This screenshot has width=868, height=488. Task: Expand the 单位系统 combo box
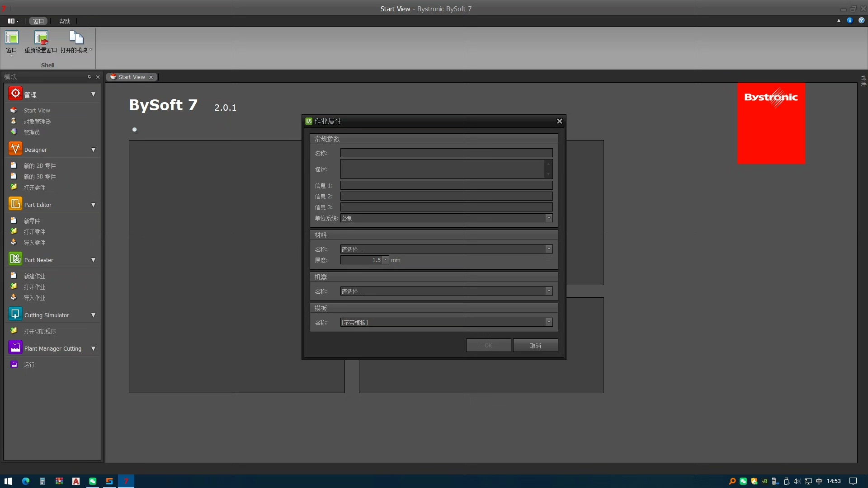(x=548, y=218)
